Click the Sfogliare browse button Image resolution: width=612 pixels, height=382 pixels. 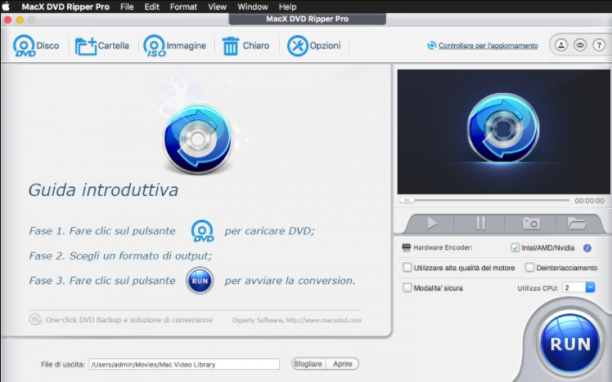[308, 364]
